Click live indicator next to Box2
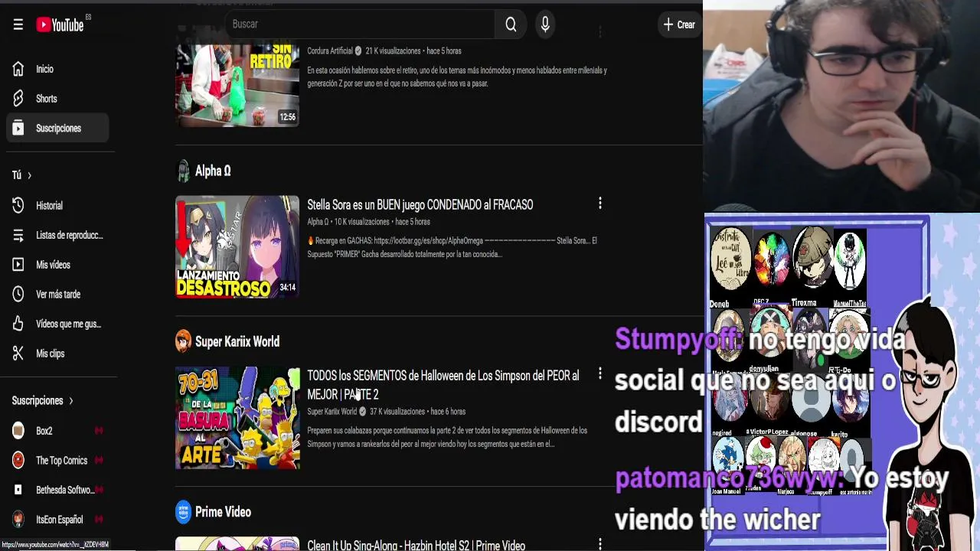This screenshot has width=980, height=551. (x=99, y=431)
